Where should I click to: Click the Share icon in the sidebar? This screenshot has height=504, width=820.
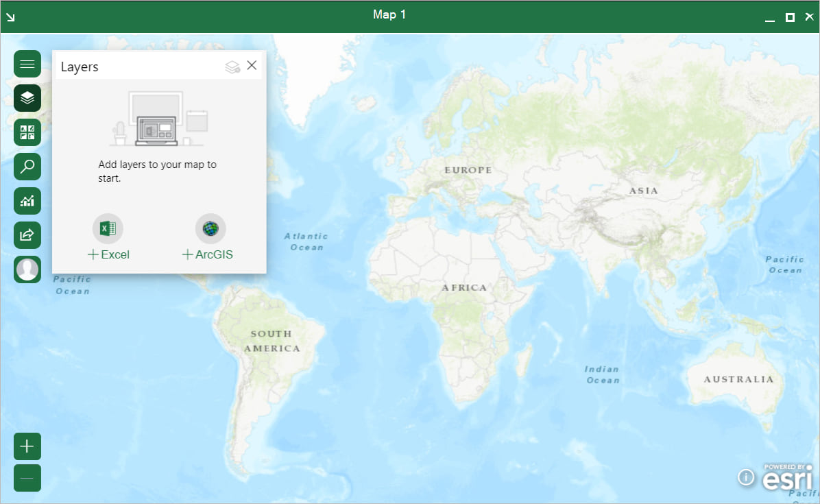27,235
